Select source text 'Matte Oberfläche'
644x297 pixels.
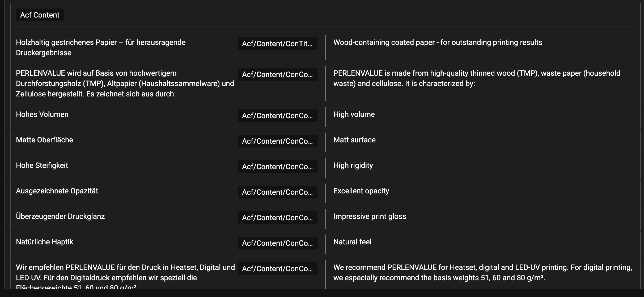(x=44, y=140)
